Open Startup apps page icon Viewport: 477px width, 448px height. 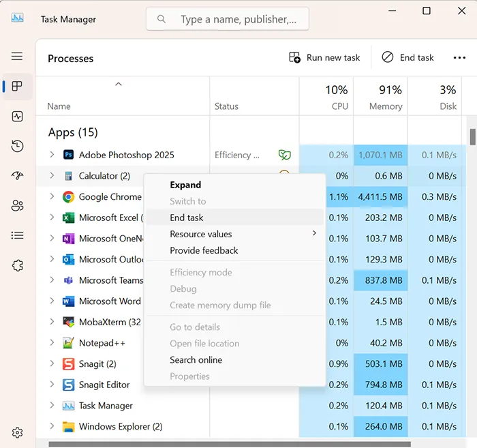point(18,176)
